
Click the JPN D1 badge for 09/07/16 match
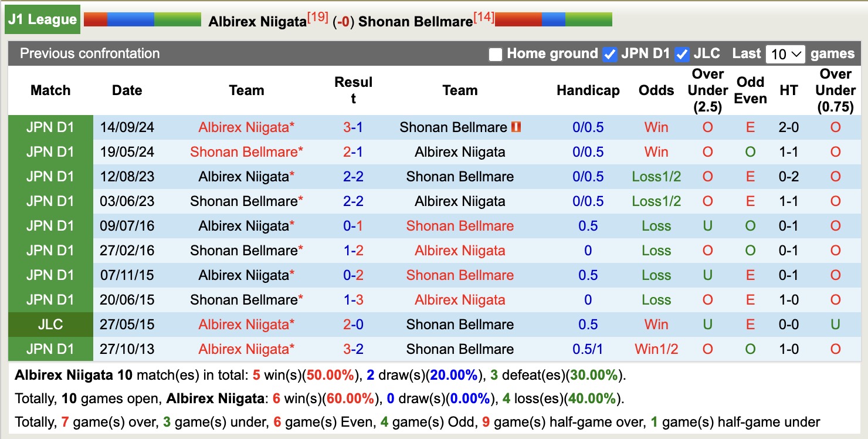(x=50, y=225)
